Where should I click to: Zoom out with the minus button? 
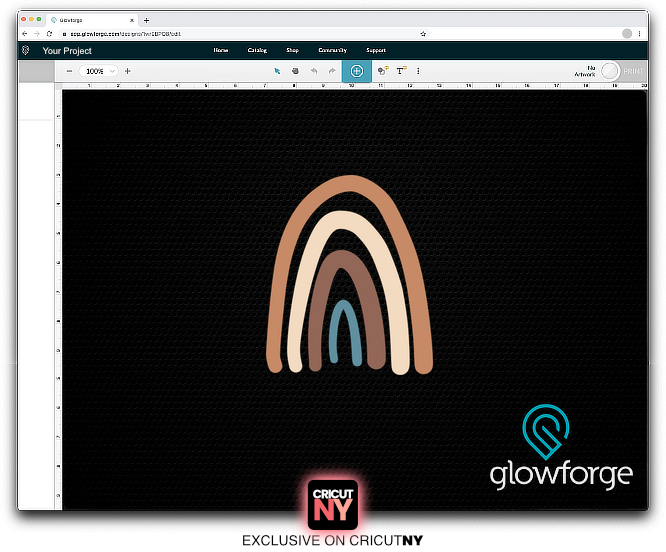[69, 71]
